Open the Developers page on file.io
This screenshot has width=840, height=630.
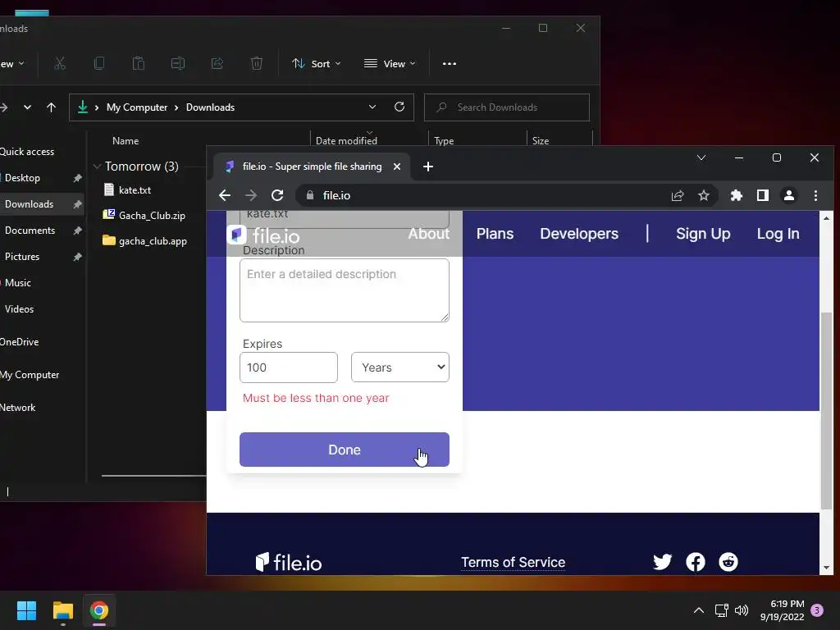tap(579, 234)
